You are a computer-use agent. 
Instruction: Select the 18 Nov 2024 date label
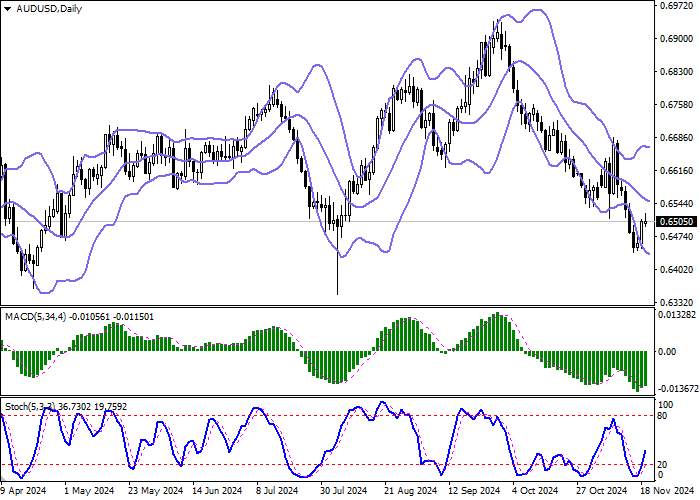coord(669,491)
